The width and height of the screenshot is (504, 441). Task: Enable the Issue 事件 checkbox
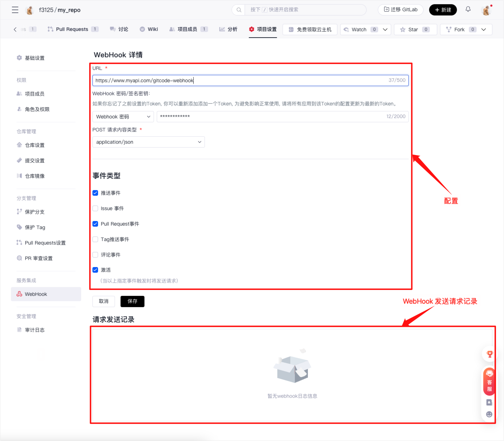point(95,208)
